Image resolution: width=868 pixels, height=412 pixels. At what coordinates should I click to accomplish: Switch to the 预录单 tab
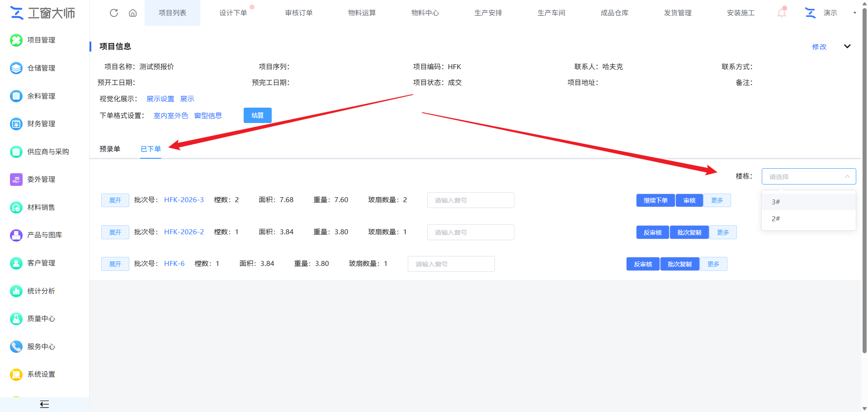pos(110,149)
